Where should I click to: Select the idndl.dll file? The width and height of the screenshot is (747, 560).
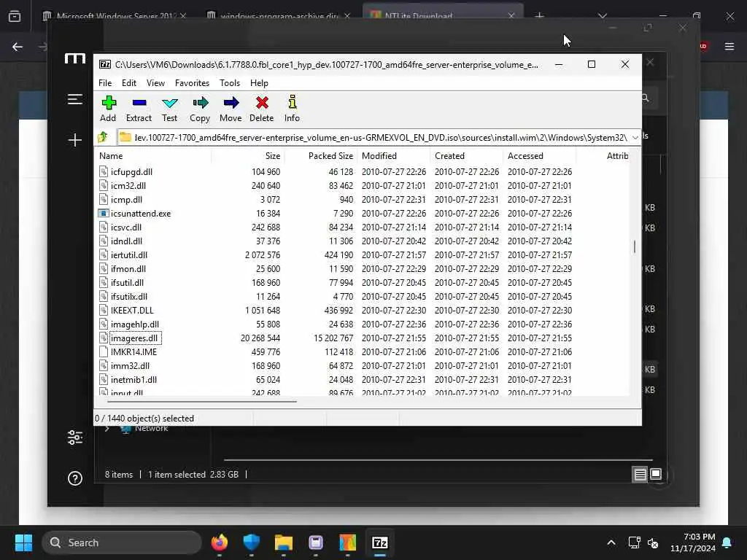[126, 241]
